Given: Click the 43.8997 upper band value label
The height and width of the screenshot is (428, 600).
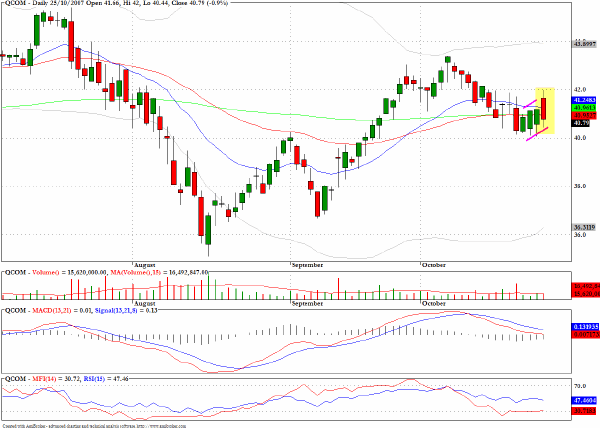Looking at the screenshot, I should [584, 44].
